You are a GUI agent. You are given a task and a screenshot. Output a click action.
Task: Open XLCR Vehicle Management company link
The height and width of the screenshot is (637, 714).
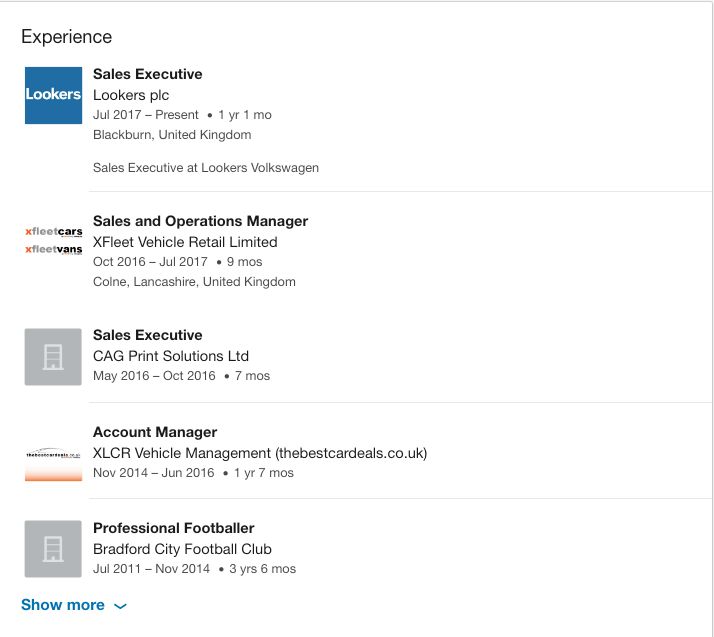coord(260,454)
